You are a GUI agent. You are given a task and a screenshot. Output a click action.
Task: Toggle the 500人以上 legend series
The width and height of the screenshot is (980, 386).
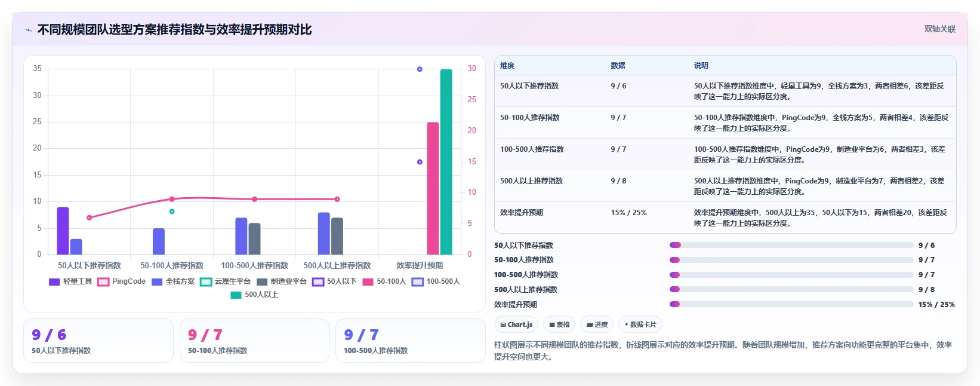coord(254,295)
